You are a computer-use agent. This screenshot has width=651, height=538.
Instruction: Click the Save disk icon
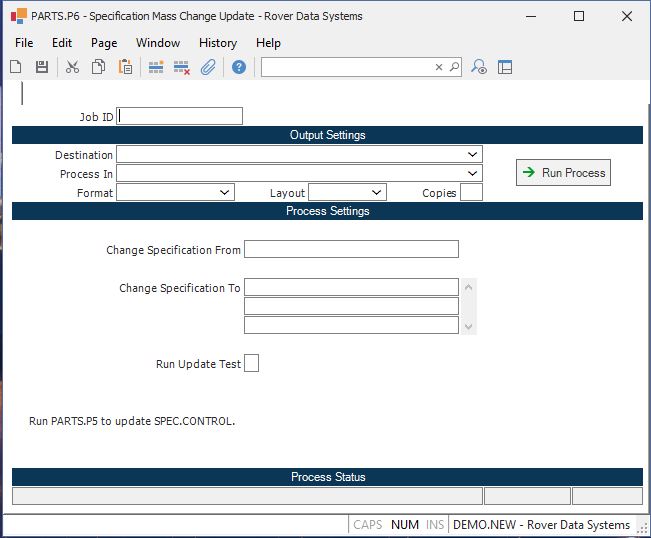tap(42, 67)
